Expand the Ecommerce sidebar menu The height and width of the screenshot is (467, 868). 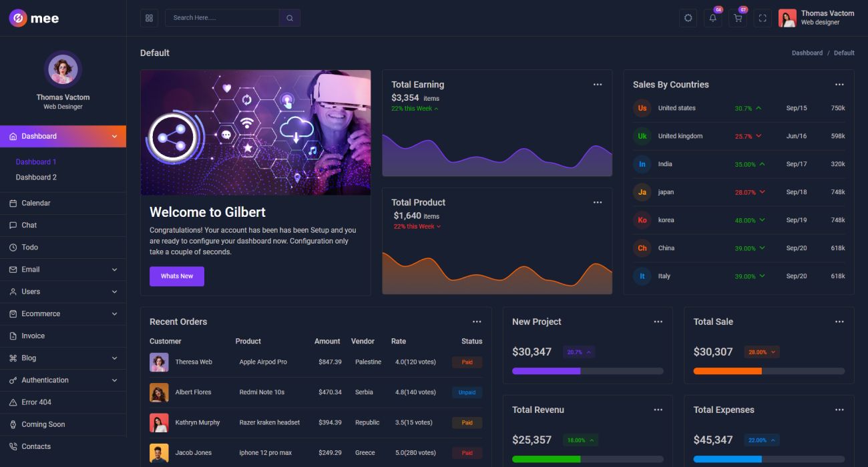(63, 314)
